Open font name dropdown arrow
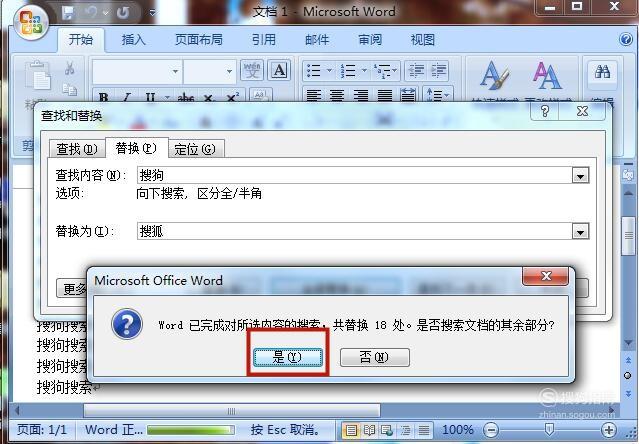This screenshot has height=444, width=639. [175, 71]
